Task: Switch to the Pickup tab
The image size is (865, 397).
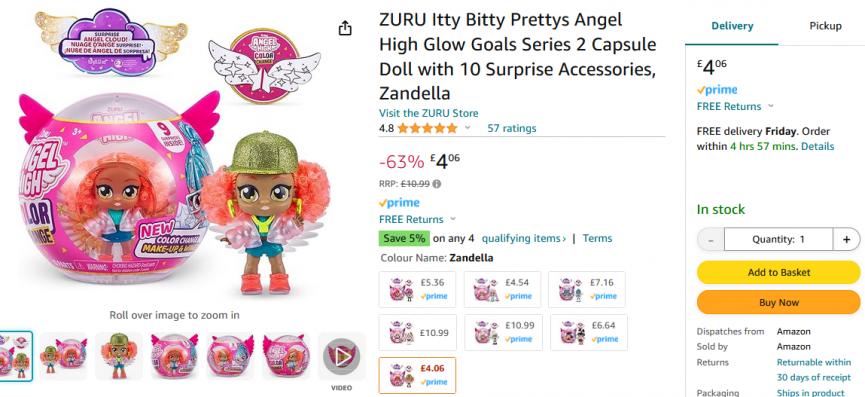Action: click(825, 26)
